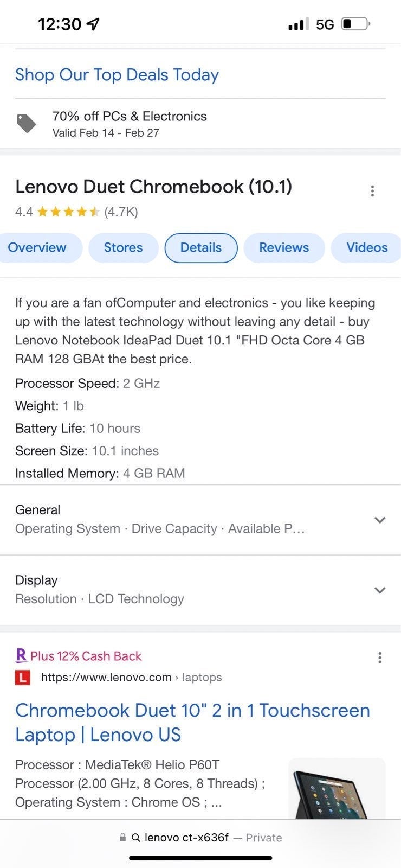Select the Details tab

(201, 248)
